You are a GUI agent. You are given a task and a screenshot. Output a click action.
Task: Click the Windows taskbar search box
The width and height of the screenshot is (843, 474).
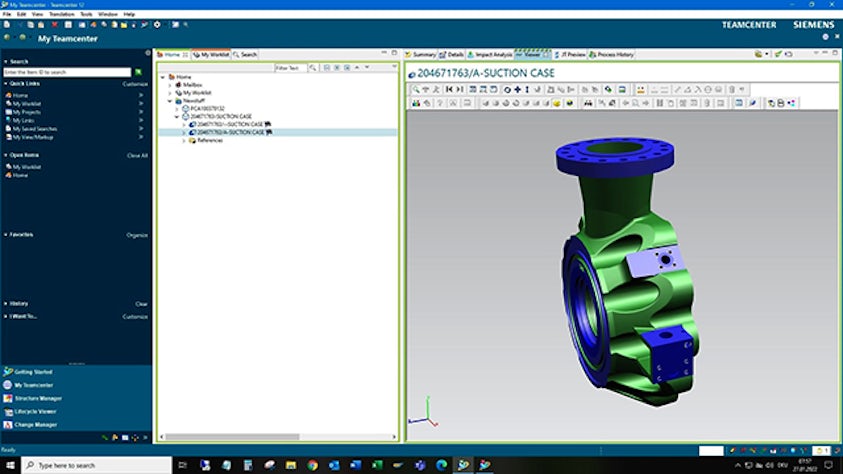point(97,465)
